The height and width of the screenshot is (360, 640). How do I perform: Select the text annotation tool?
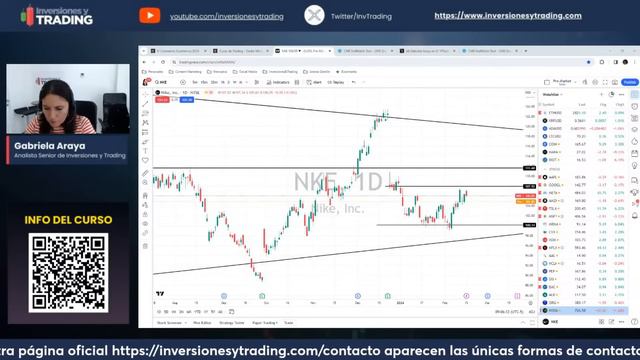(145, 151)
